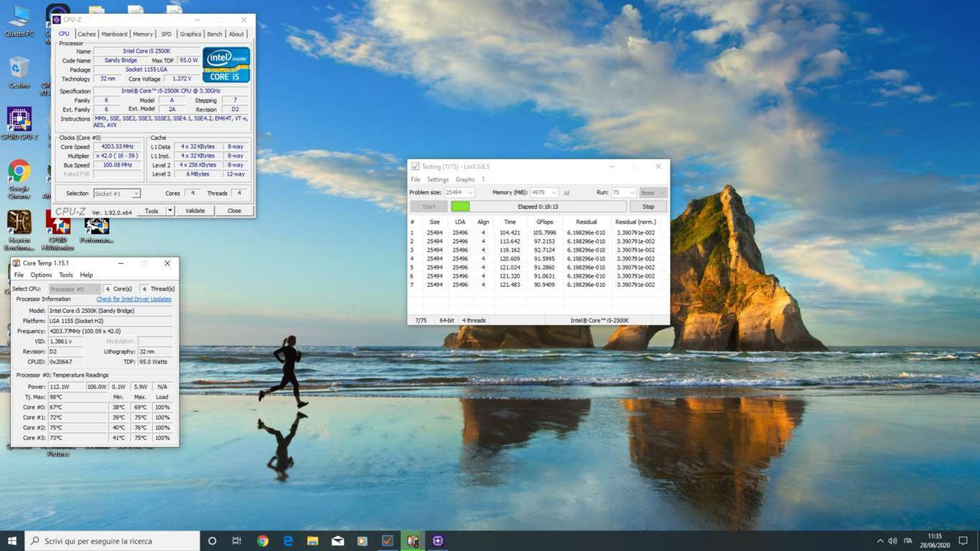The height and width of the screenshot is (551, 980).
Task: Click the Intel Core i5 logo in CPU-Z
Action: pyautogui.click(x=225, y=65)
